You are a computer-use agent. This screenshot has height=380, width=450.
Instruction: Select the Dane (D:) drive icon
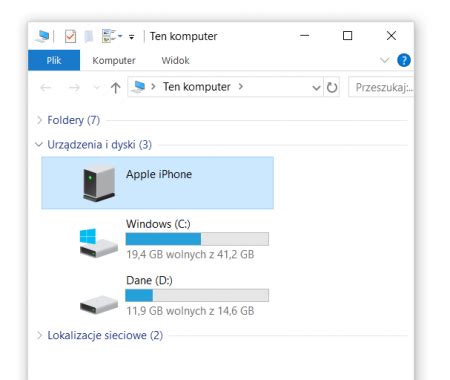tap(99, 304)
